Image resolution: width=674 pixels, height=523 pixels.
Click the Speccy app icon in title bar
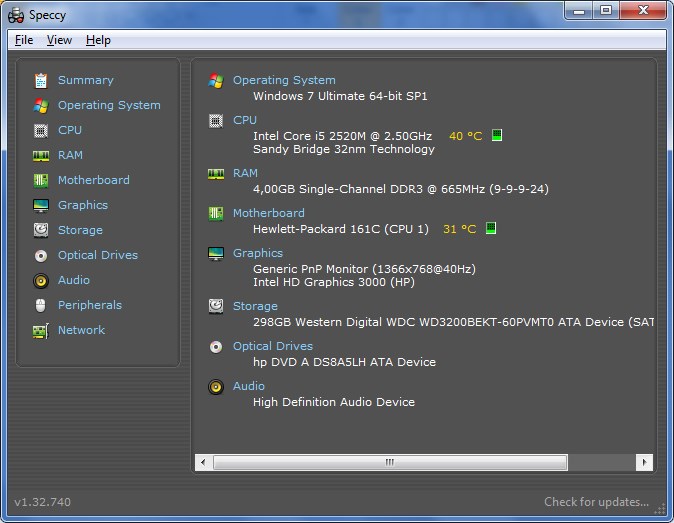(x=16, y=15)
